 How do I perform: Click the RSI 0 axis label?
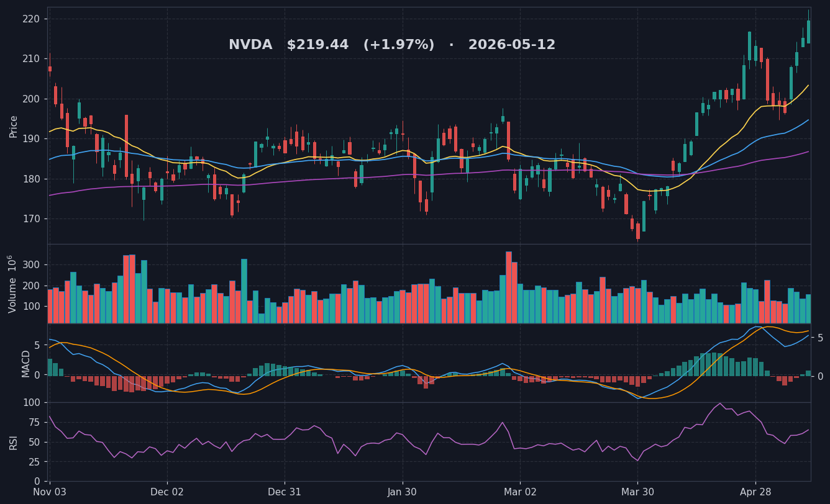[37, 482]
